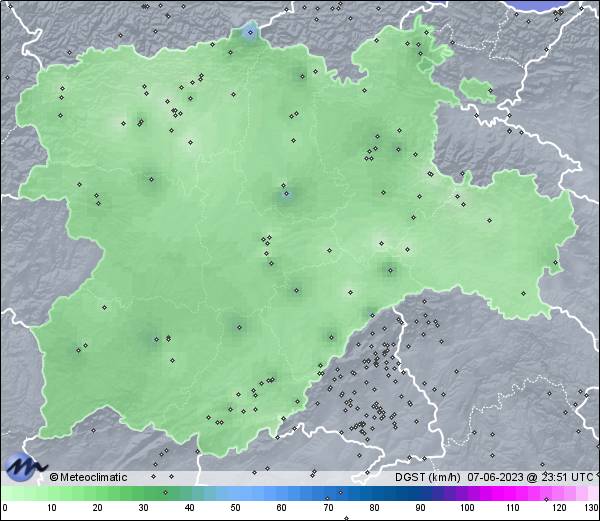Click the 07-06-2023 date stamp

point(495,477)
